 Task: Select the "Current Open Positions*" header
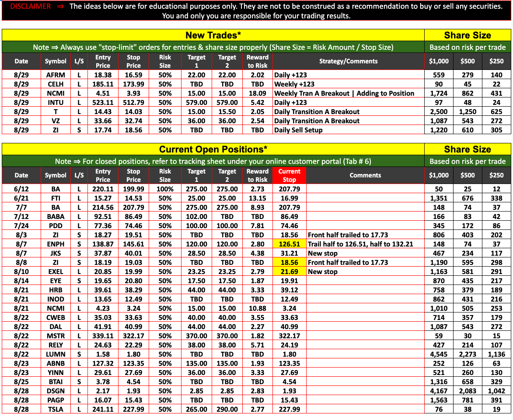click(x=213, y=149)
